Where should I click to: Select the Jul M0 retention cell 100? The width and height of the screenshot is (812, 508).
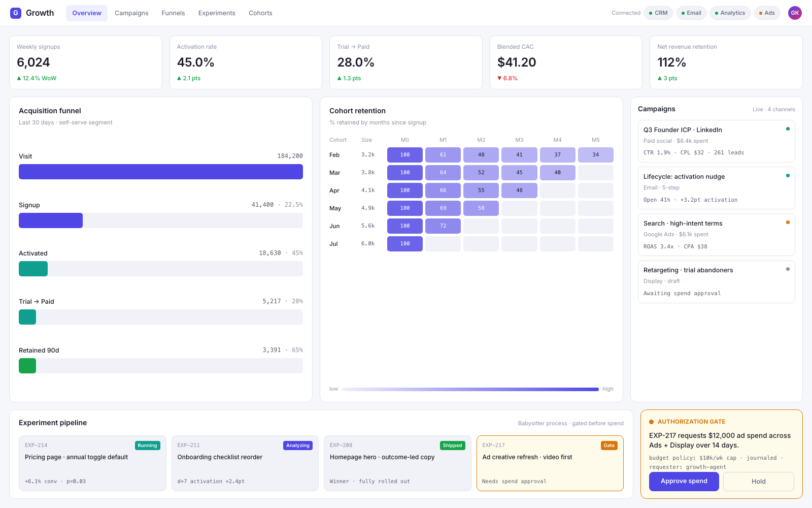(x=405, y=244)
